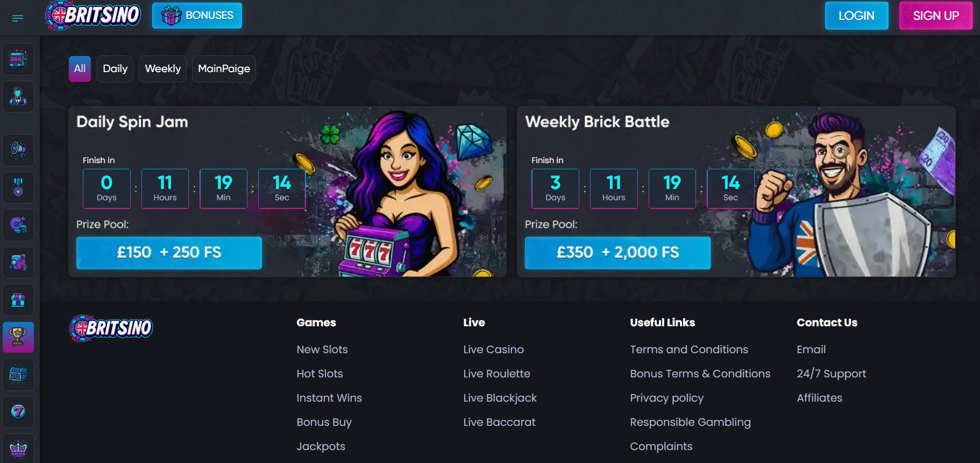
Task: Click the slot machine sidebar icon
Action: 18,59
